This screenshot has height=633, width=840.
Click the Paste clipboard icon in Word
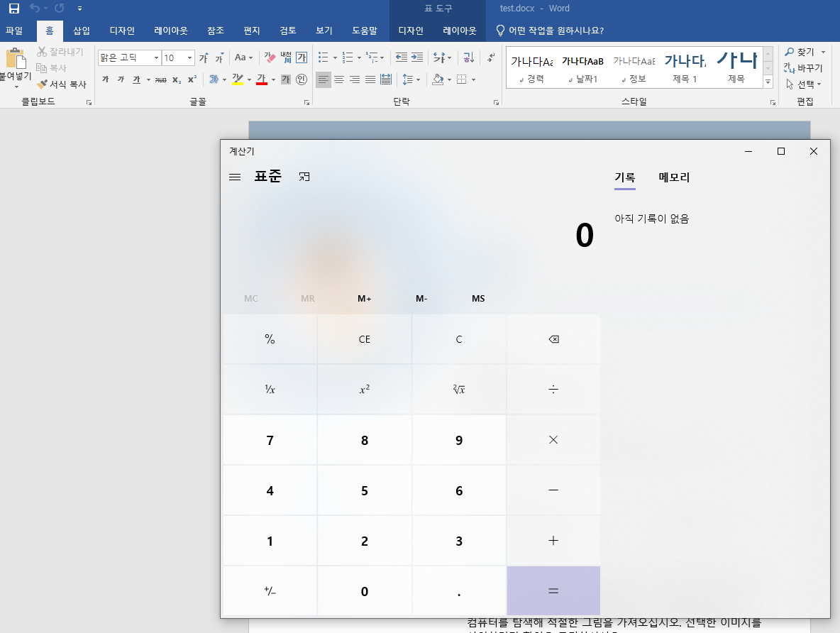tap(16, 58)
